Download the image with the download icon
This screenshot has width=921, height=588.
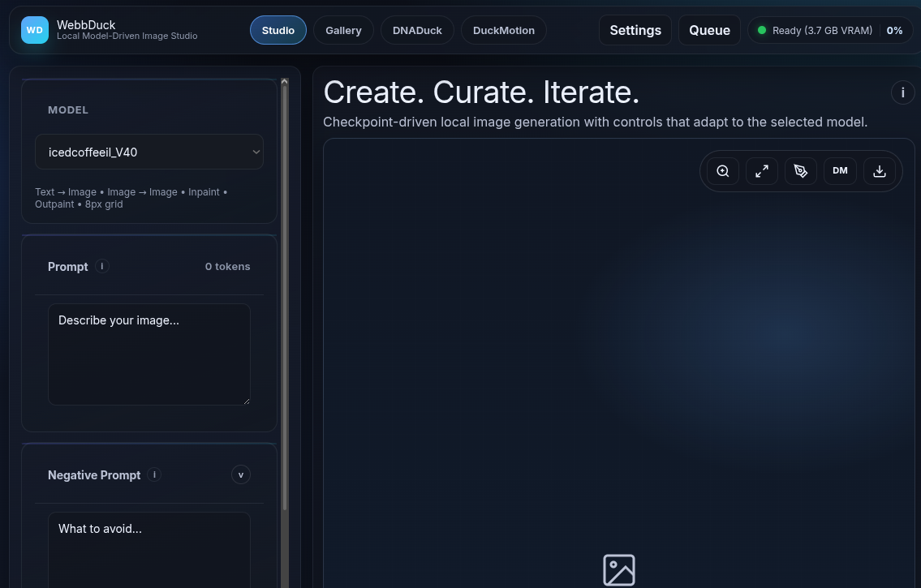[880, 171]
